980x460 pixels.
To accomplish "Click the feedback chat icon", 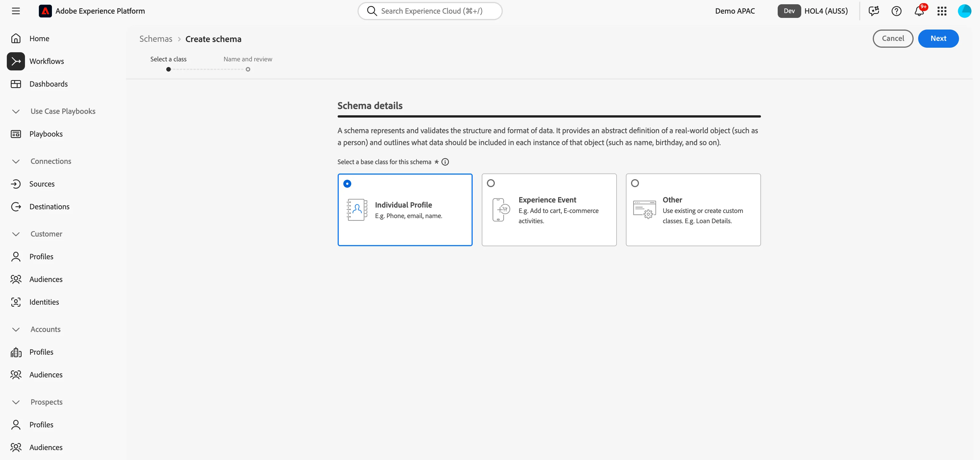I will point(874,11).
